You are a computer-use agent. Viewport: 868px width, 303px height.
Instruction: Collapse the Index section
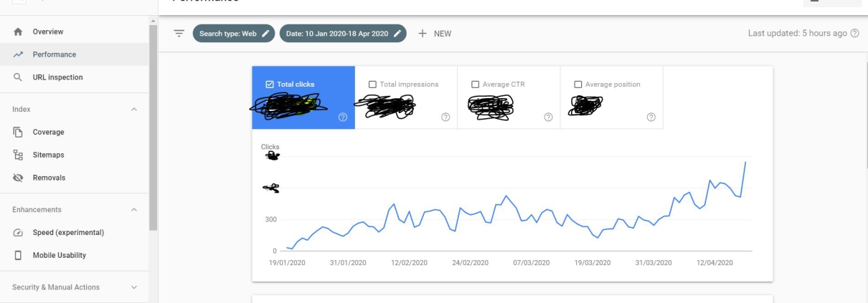click(134, 110)
